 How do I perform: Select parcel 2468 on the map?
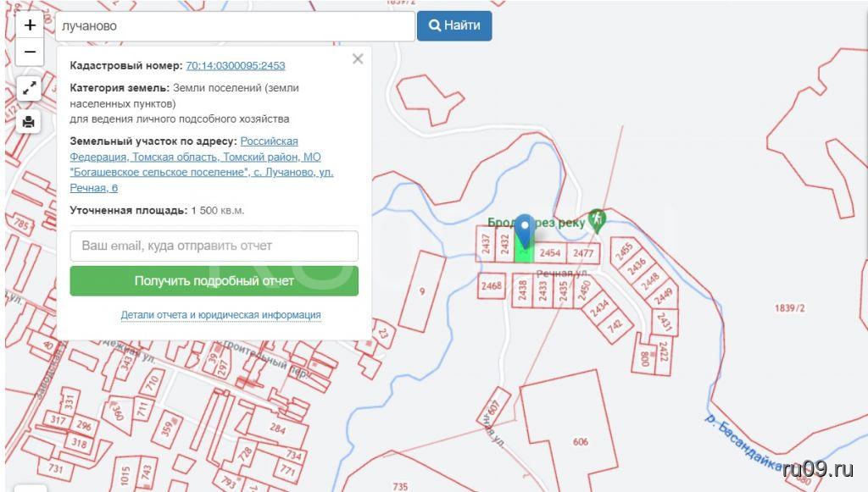coord(491,286)
